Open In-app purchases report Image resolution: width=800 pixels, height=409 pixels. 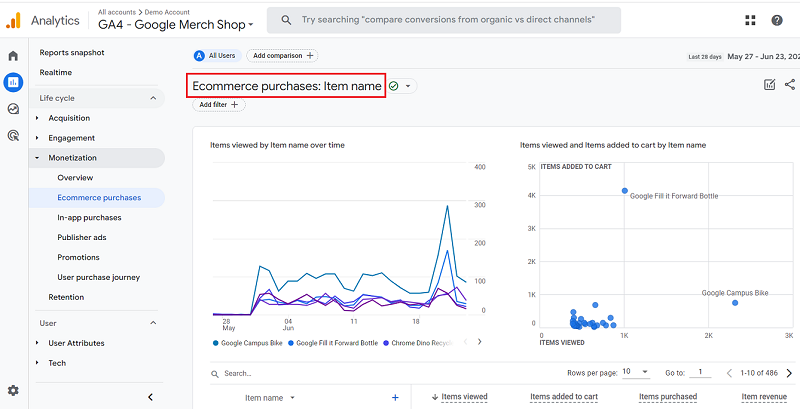point(89,217)
